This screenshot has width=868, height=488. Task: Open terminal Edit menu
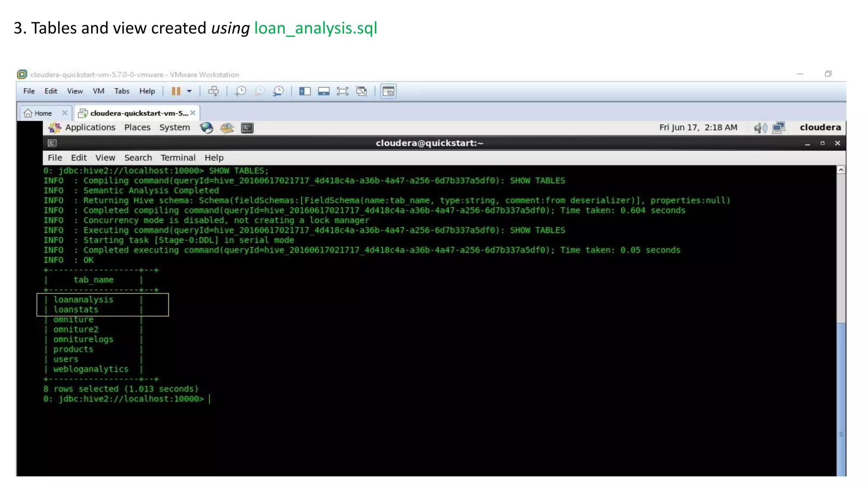[x=79, y=158]
